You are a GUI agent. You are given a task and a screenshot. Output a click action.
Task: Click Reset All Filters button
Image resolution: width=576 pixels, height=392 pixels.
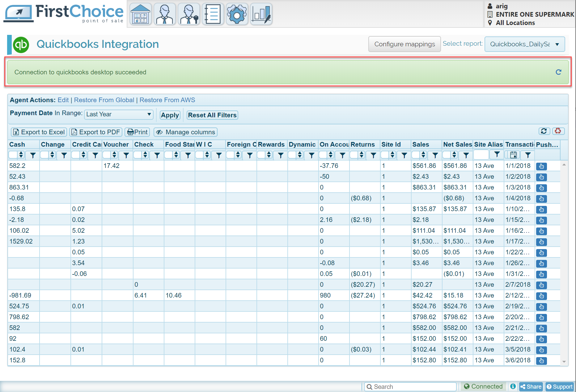point(212,115)
